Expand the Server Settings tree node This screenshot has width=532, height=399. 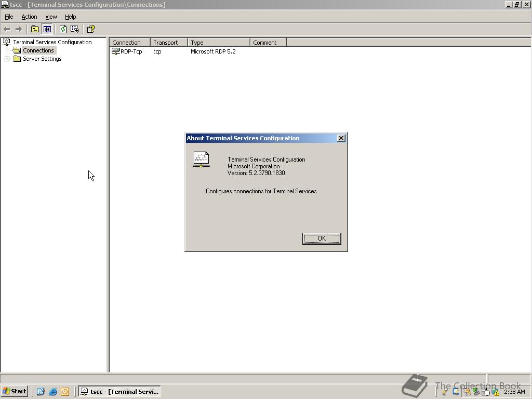(7, 59)
